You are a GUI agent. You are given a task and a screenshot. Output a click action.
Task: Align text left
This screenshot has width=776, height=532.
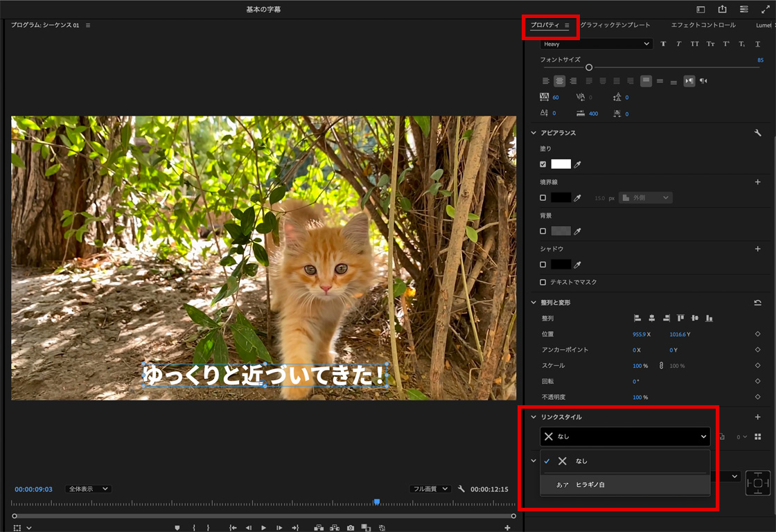coord(546,81)
